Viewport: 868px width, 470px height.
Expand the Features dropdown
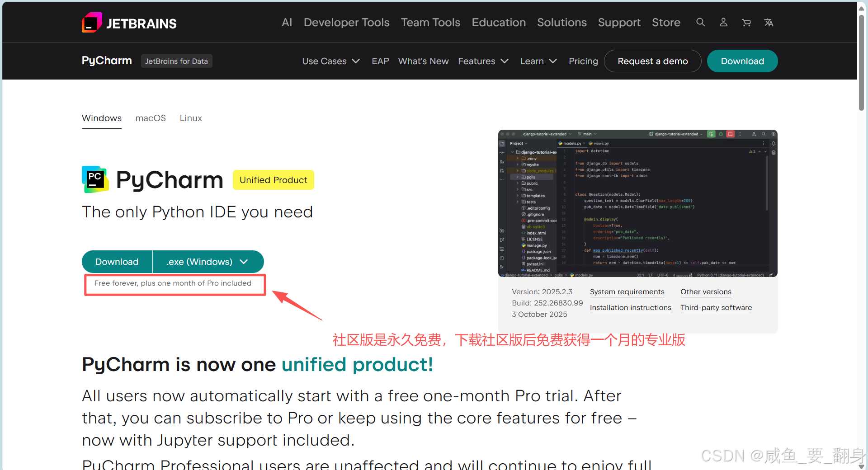[483, 61]
